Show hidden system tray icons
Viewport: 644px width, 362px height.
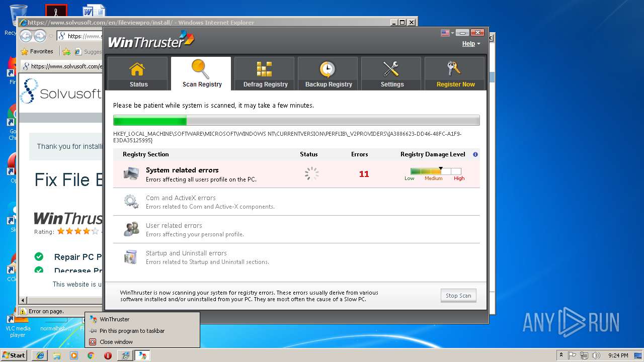pos(560,355)
